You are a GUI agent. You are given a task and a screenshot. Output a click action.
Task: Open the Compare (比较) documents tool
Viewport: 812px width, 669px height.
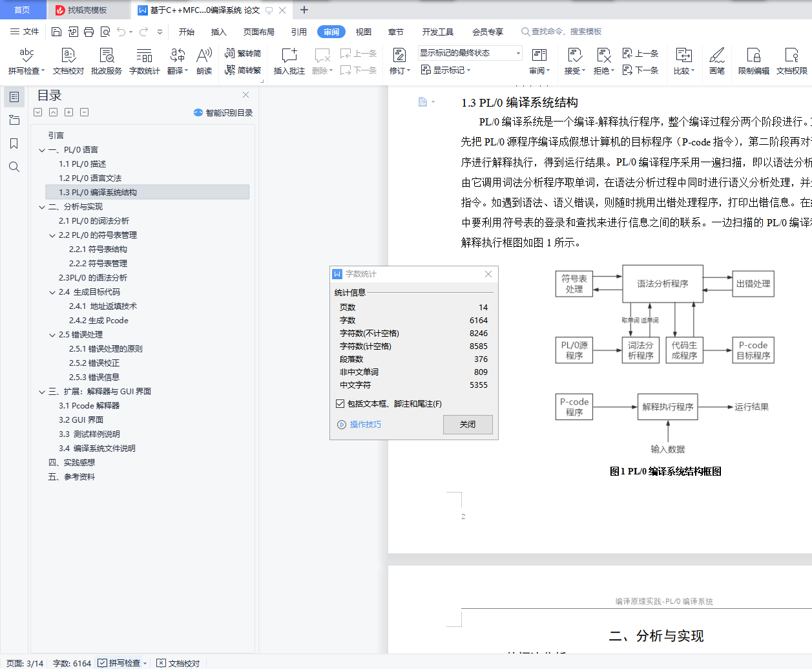[684, 61]
